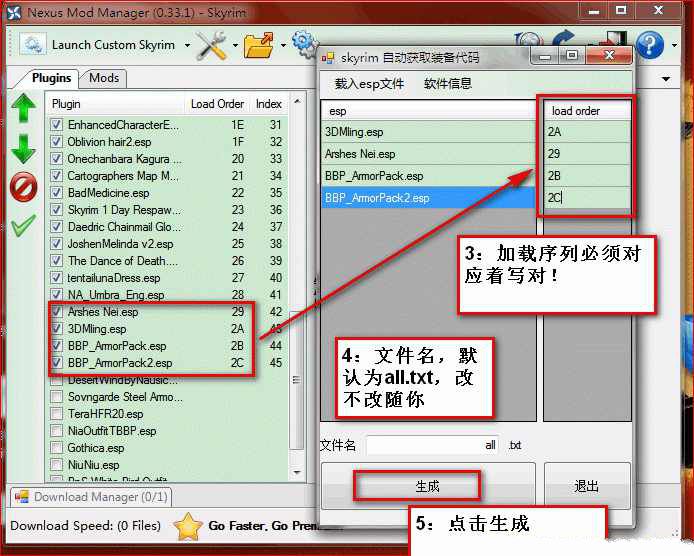Sort by Index column header
Viewport: 694px width, 556px height.
pos(269,104)
